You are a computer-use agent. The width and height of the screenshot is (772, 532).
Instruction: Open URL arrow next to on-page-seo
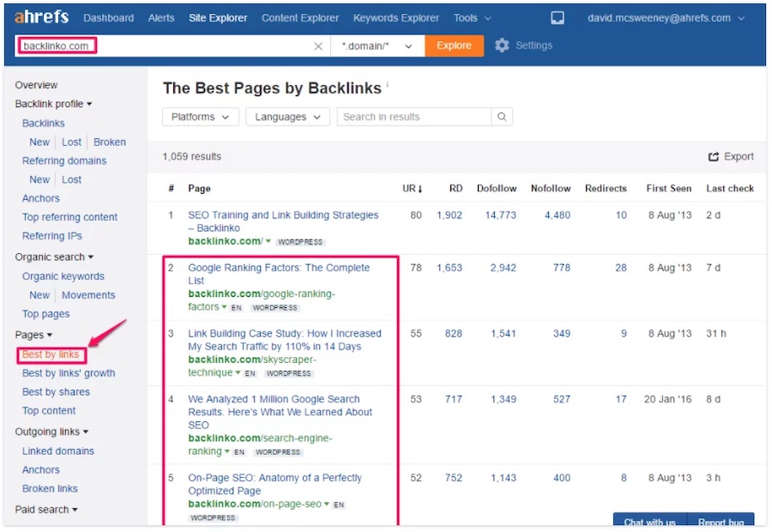[327, 504]
